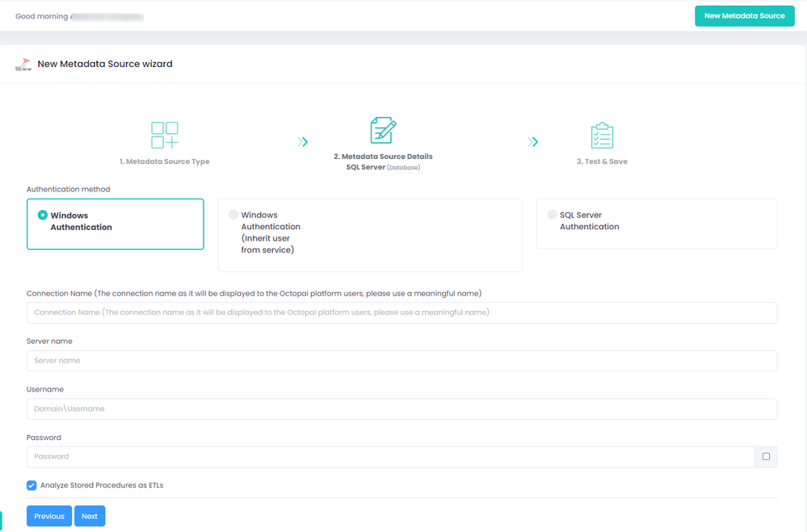
Task: Click the first double-chevron arrow between steps
Action: tap(303, 141)
